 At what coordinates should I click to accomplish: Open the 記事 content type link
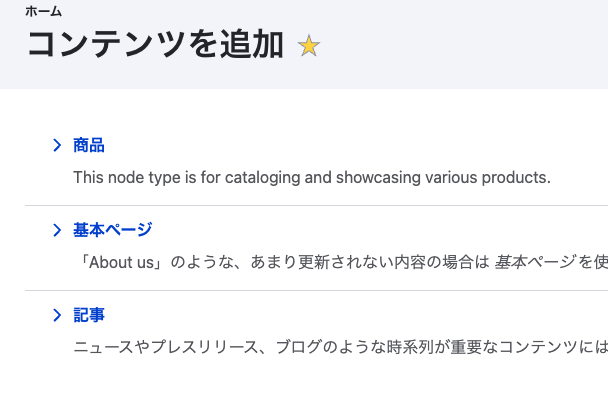pyautogui.click(x=89, y=315)
